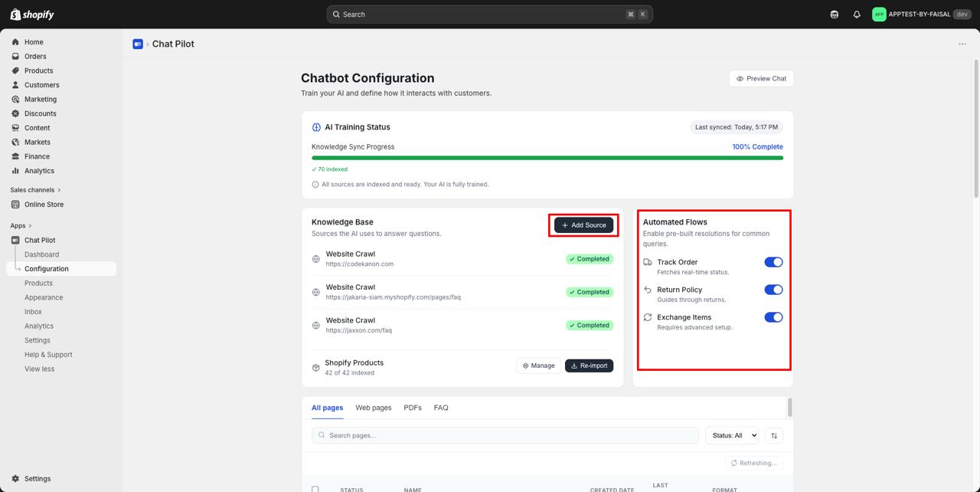980x492 pixels.
Task: Switch off the Exchange Items toggle
Action: 773,317
